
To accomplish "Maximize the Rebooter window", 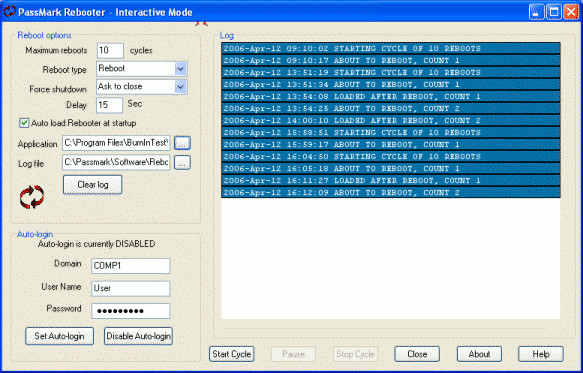I will coord(554,12).
